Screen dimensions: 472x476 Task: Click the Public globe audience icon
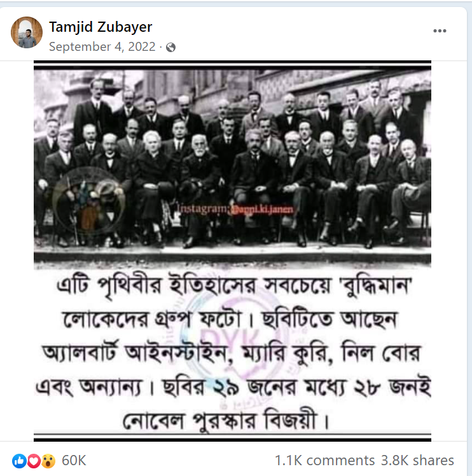click(171, 48)
